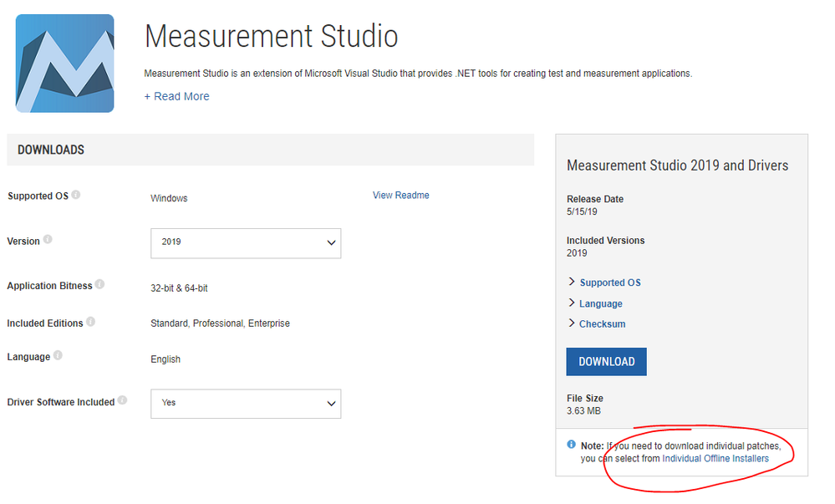Viewport: 835px width, 504px height.
Task: Click the File Size label
Action: click(585, 398)
